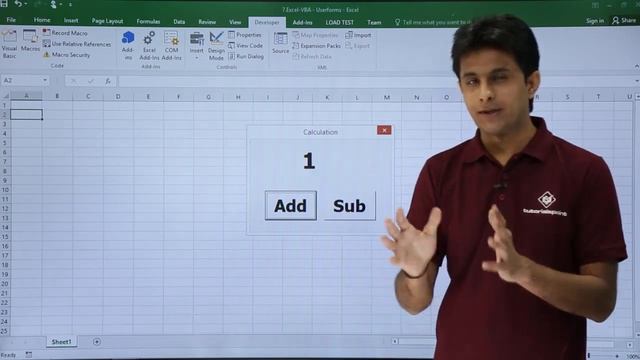Click the Share button
Viewport: 640px width, 360px height.
(x=624, y=20)
